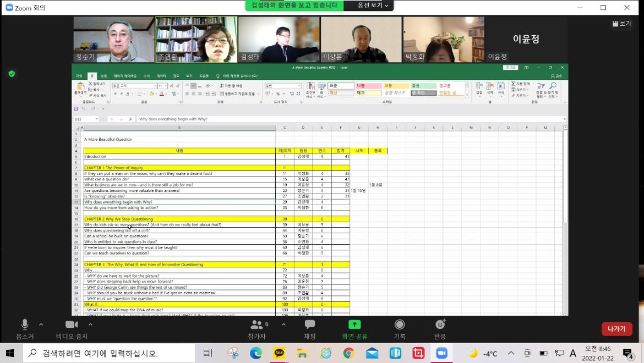Click the green encryption shield icon
Image resolution: width=644 pixels, height=363 pixels.
(x=12, y=74)
